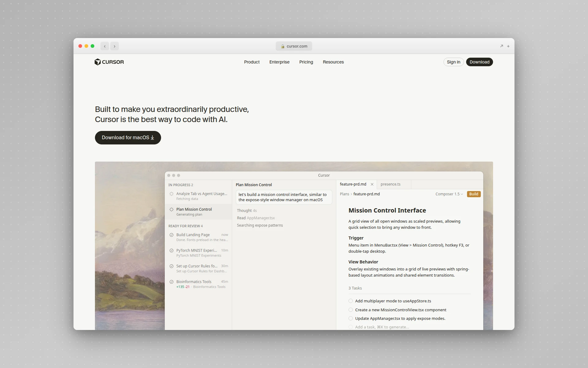The width and height of the screenshot is (588, 368).
Task: Click the spinner icon beside Analyze Tab vs Agent Usage
Action: pyautogui.click(x=171, y=194)
